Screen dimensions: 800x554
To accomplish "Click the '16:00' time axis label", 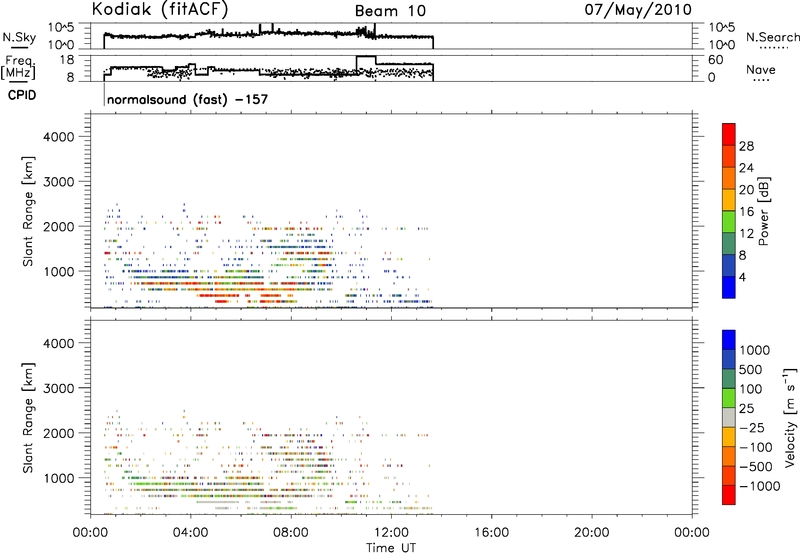I will (x=491, y=533).
